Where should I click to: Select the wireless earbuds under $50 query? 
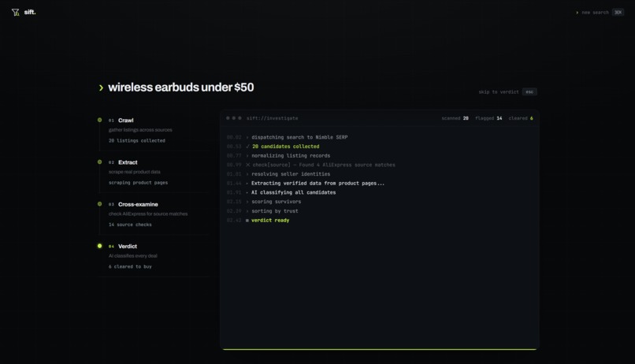(181, 87)
